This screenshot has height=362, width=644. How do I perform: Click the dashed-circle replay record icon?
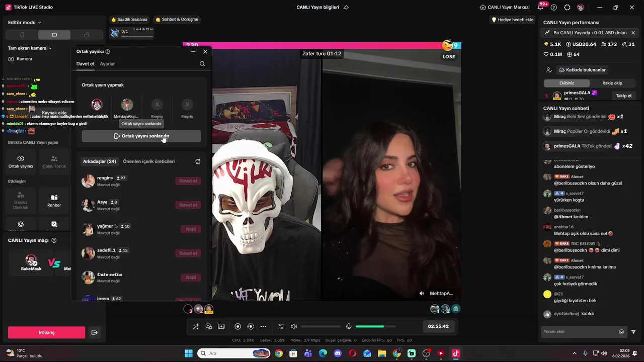coord(251,326)
